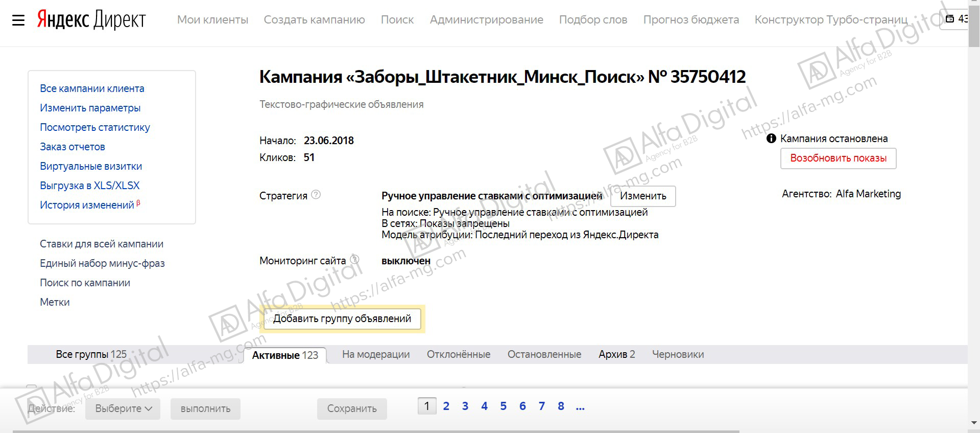The height and width of the screenshot is (433, 980).
Task: Open Прогноз бюджета page
Action: [x=691, y=19]
